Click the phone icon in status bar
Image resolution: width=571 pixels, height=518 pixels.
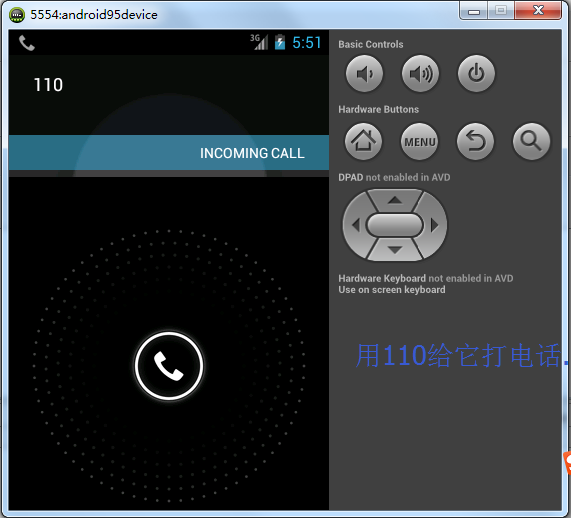tap(27, 43)
